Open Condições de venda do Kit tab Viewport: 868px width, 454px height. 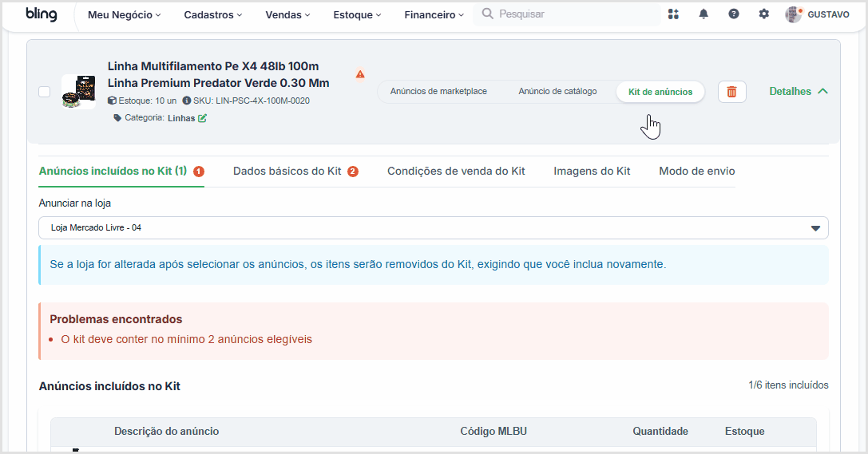click(456, 171)
